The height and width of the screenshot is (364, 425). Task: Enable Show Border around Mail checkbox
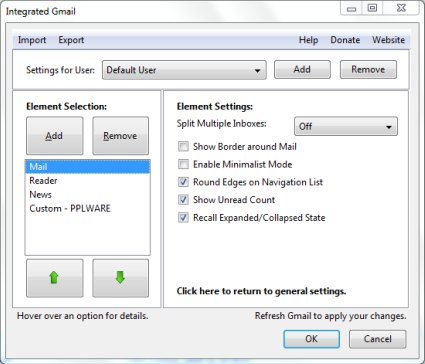tap(183, 147)
